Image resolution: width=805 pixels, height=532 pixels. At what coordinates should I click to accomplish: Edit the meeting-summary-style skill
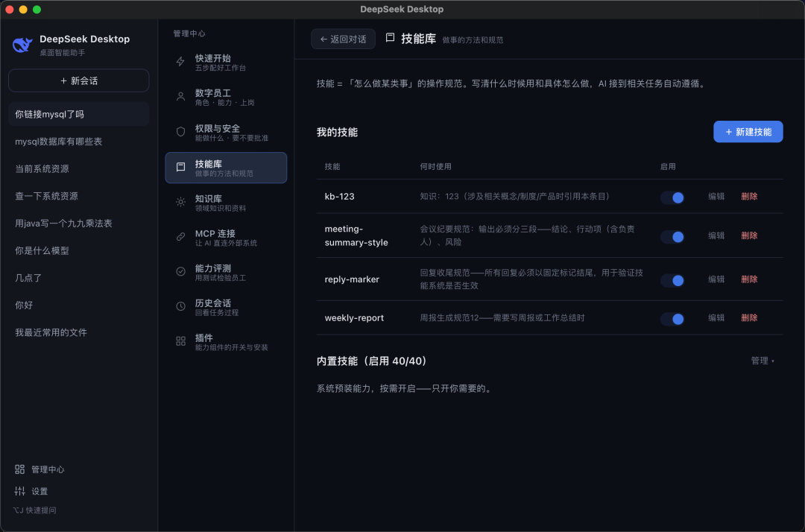pos(716,235)
